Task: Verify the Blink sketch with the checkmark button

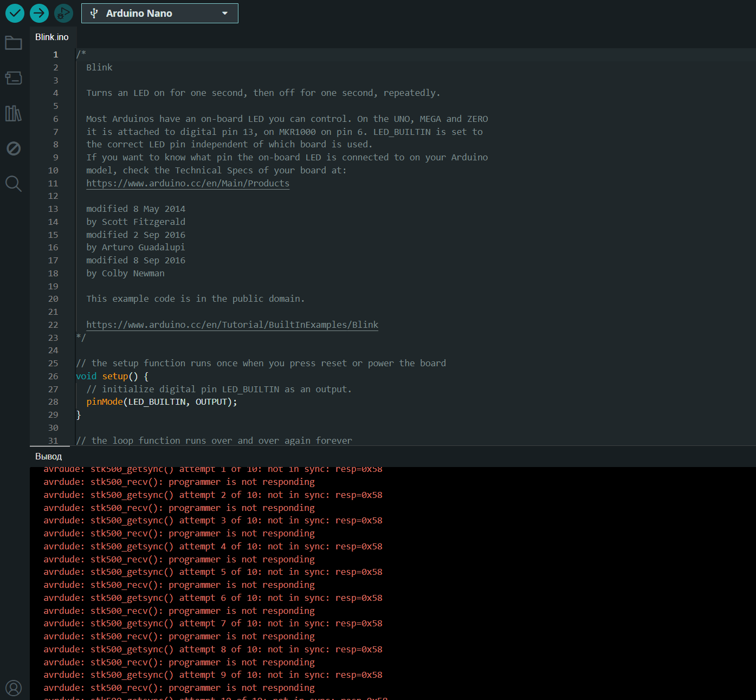Action: point(15,13)
